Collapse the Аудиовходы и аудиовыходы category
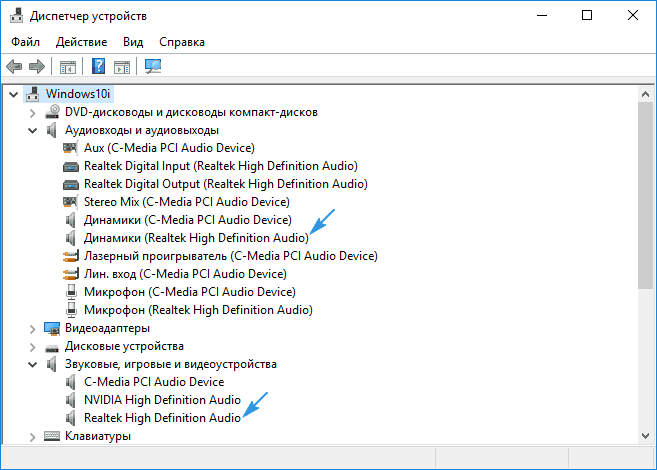 coord(32,130)
